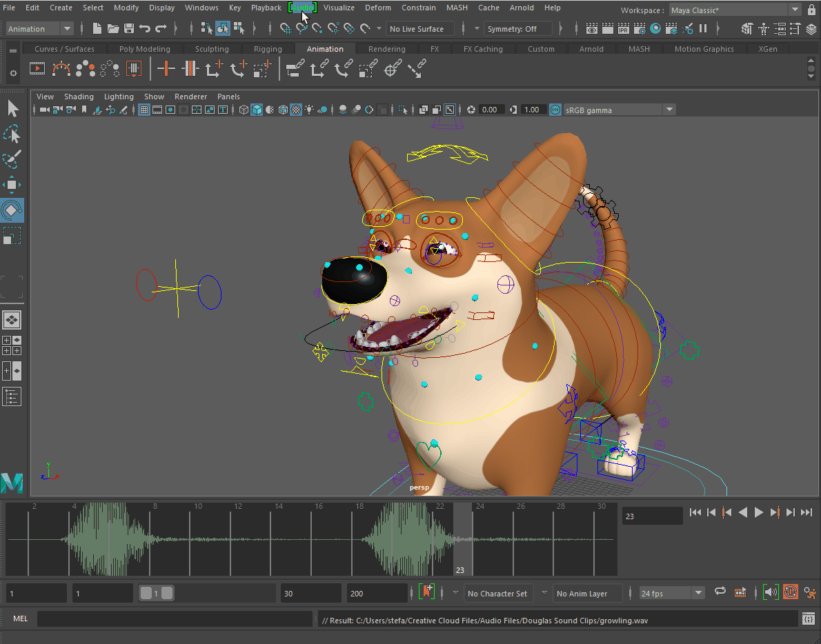Mute audio using the speaker icon
Screen dimensions: 821x644
(x=771, y=592)
